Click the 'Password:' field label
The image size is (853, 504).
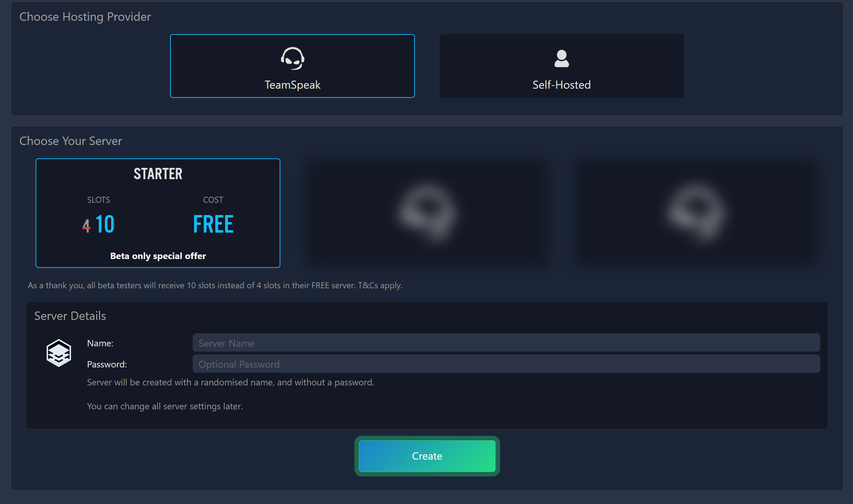tap(107, 364)
